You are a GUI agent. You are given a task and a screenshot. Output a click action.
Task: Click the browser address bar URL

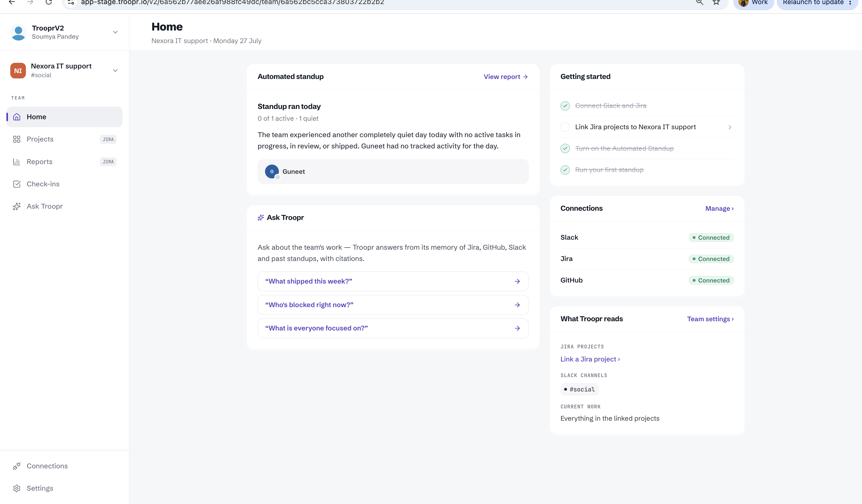232,2
